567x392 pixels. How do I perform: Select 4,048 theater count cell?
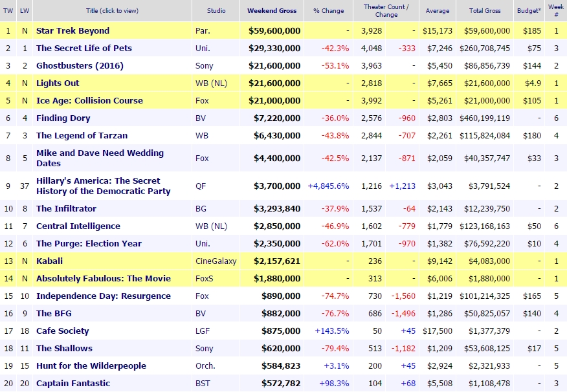tap(372, 48)
